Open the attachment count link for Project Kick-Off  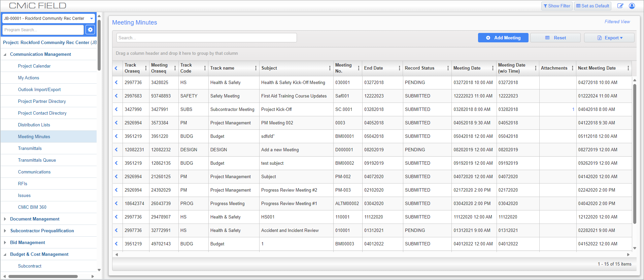(573, 109)
